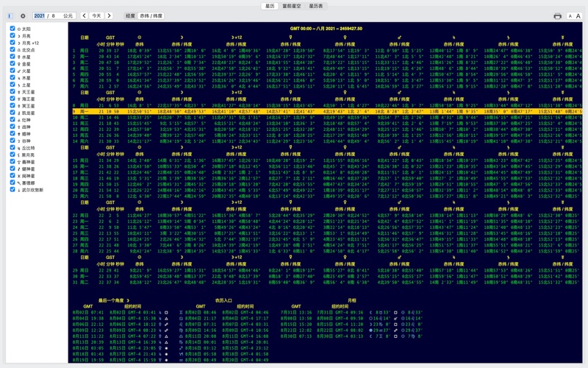The width and height of the screenshot is (588, 368).
Task: Switch to the 星历 tab
Action: pyautogui.click(x=270, y=6)
